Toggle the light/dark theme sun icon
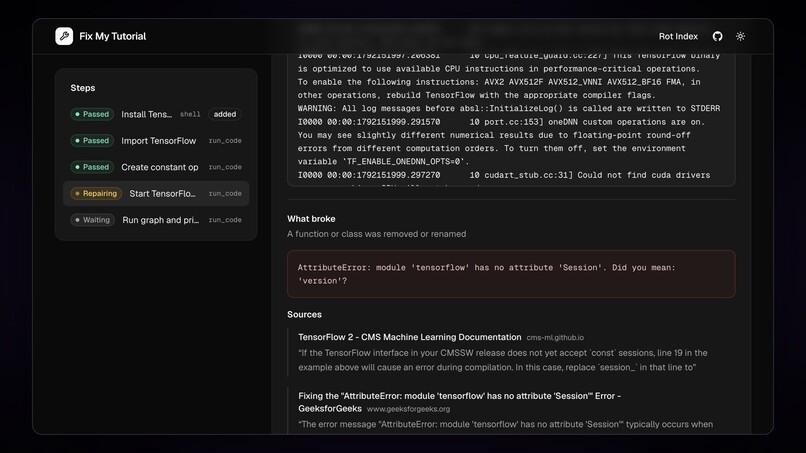The height and width of the screenshot is (453, 806). pos(740,36)
